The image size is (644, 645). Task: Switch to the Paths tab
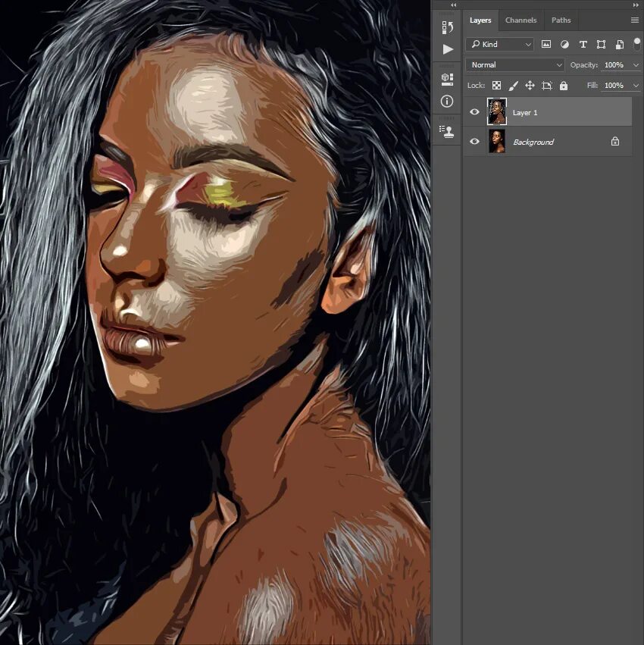pos(561,20)
